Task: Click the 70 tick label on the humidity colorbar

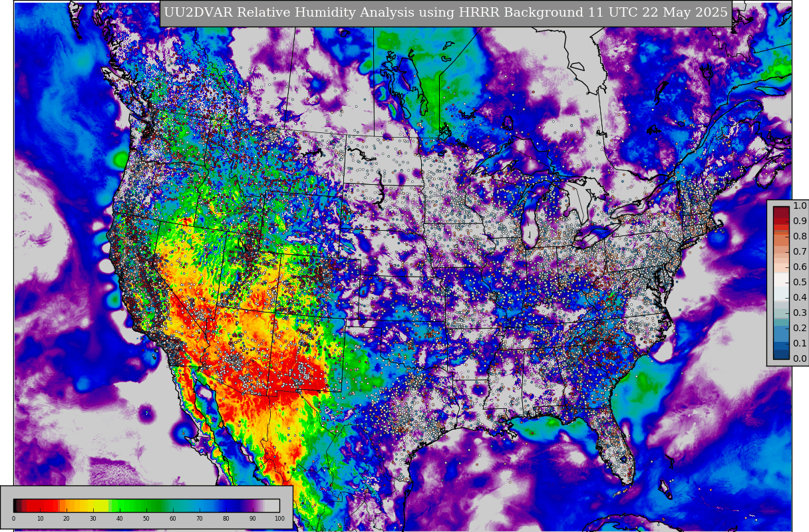Action: (200, 519)
